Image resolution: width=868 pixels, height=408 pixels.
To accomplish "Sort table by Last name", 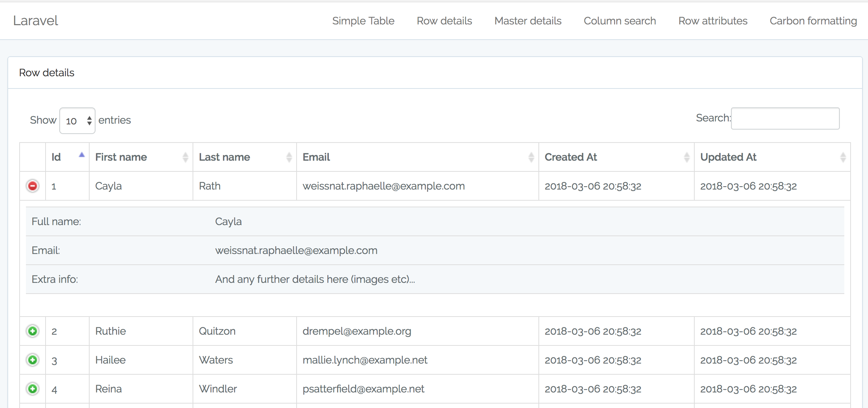I will 224,157.
